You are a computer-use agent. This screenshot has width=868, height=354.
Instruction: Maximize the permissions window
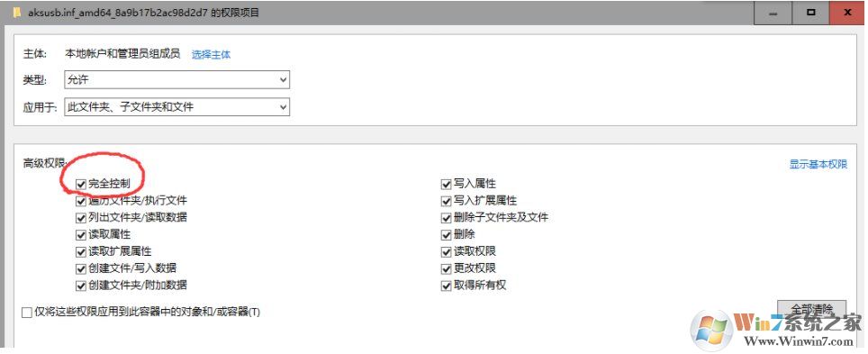811,13
